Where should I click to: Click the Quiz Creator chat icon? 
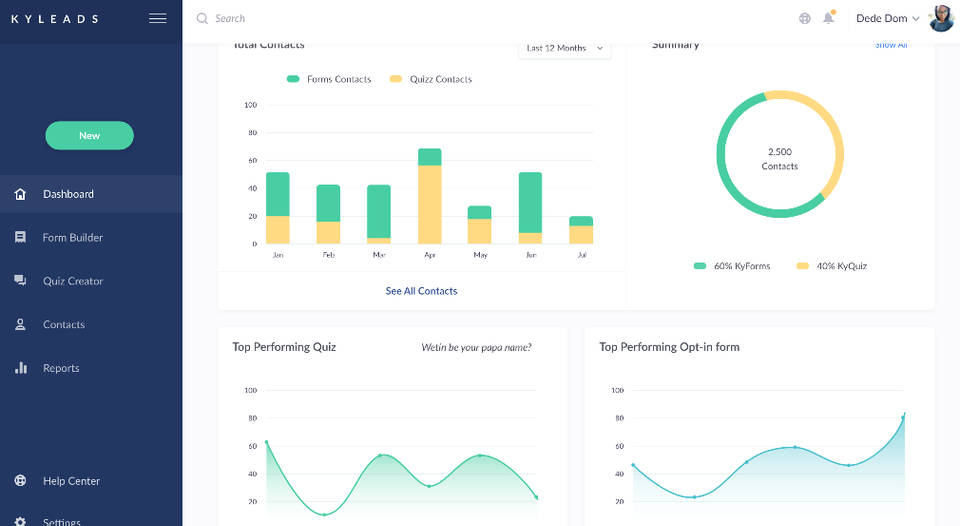[20, 281]
